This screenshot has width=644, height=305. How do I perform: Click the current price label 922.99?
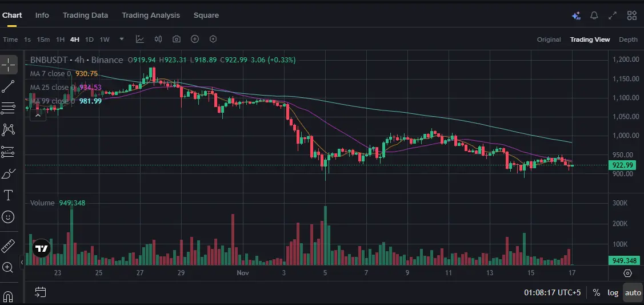click(x=623, y=165)
